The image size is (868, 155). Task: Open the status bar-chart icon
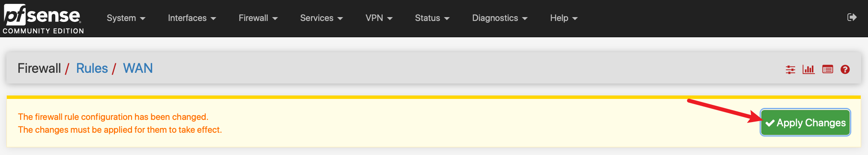coord(808,69)
